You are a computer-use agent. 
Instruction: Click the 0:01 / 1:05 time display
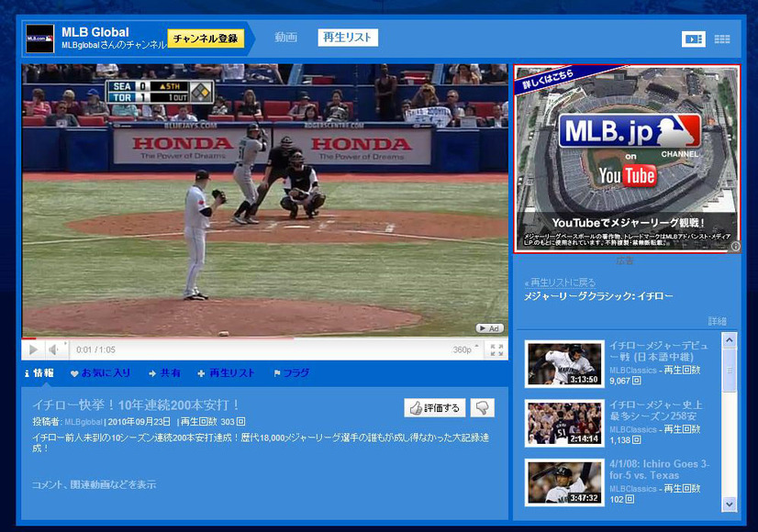pos(95,349)
